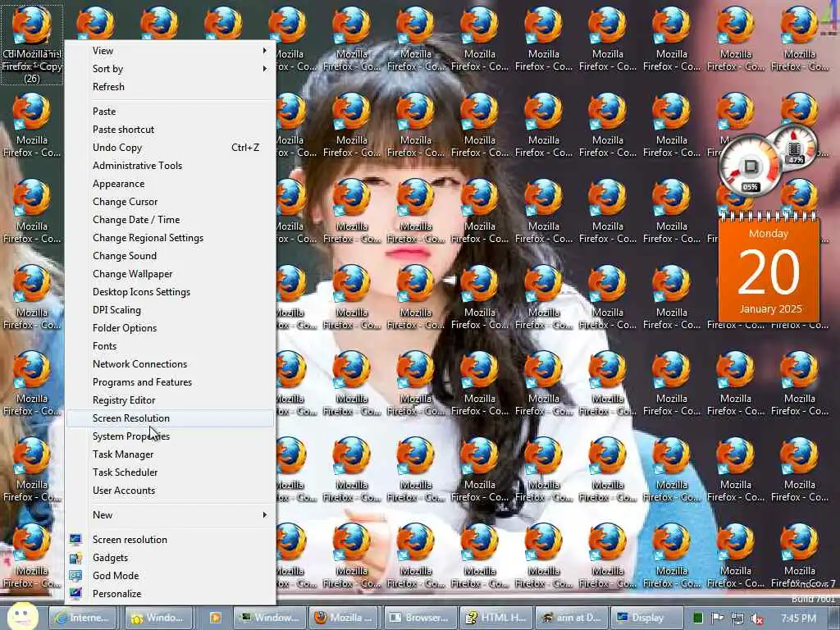840x630 pixels.
Task: Open Fonts menu entry
Action: 171,346
